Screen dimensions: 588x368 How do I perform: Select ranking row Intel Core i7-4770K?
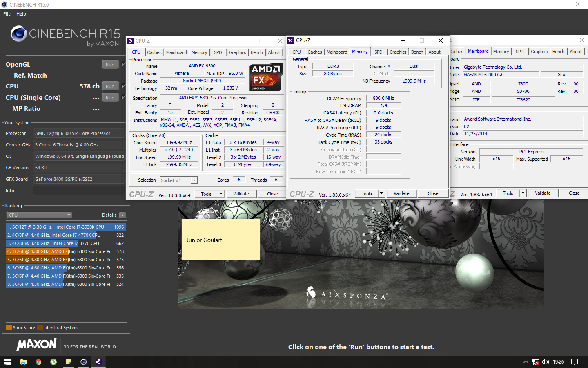coord(66,235)
